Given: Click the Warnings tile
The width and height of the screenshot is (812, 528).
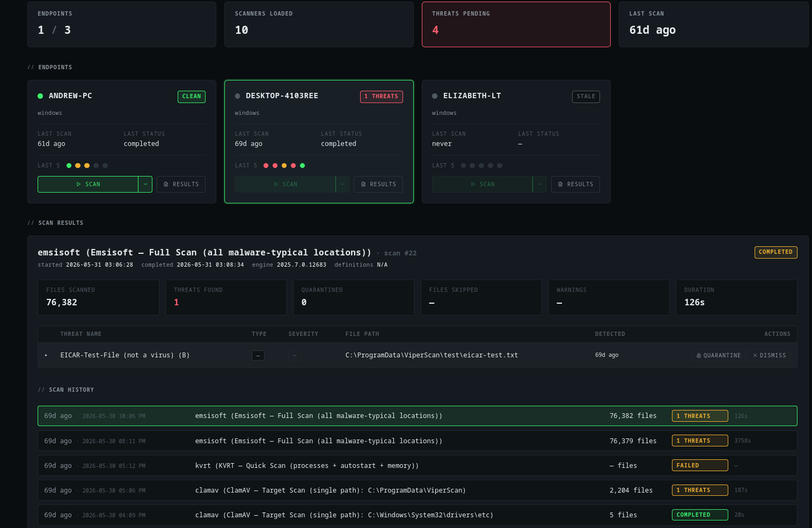Looking at the screenshot, I should coord(609,297).
